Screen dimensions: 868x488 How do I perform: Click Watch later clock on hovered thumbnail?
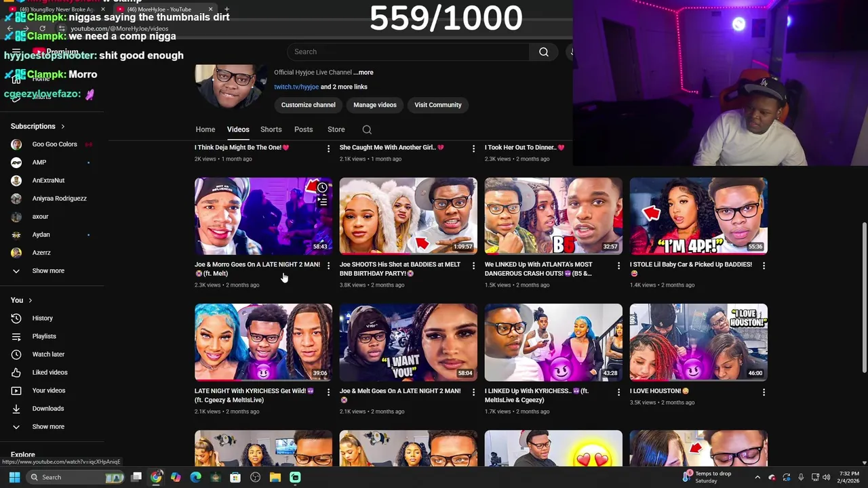tap(322, 188)
